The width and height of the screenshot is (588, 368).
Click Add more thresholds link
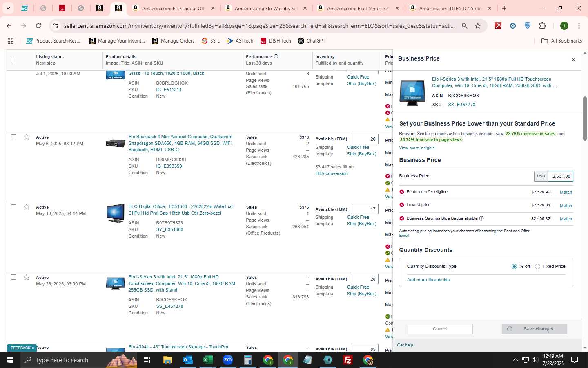pos(428,280)
